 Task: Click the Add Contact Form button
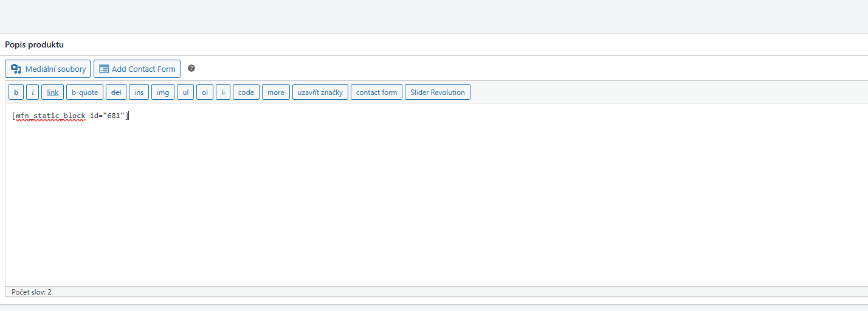[x=137, y=69]
